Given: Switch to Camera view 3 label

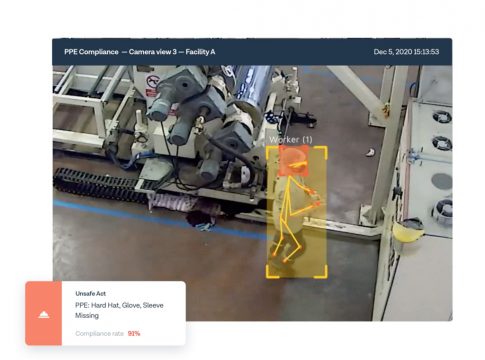Looking at the screenshot, I should (153, 52).
